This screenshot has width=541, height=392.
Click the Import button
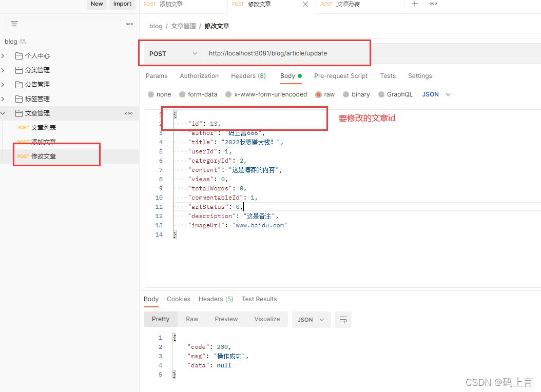122,4
